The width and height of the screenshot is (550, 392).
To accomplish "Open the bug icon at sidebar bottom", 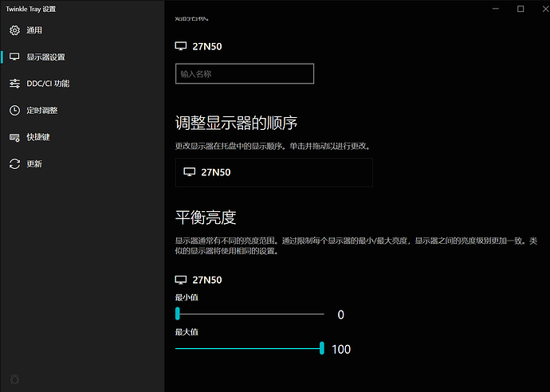I will point(14,379).
